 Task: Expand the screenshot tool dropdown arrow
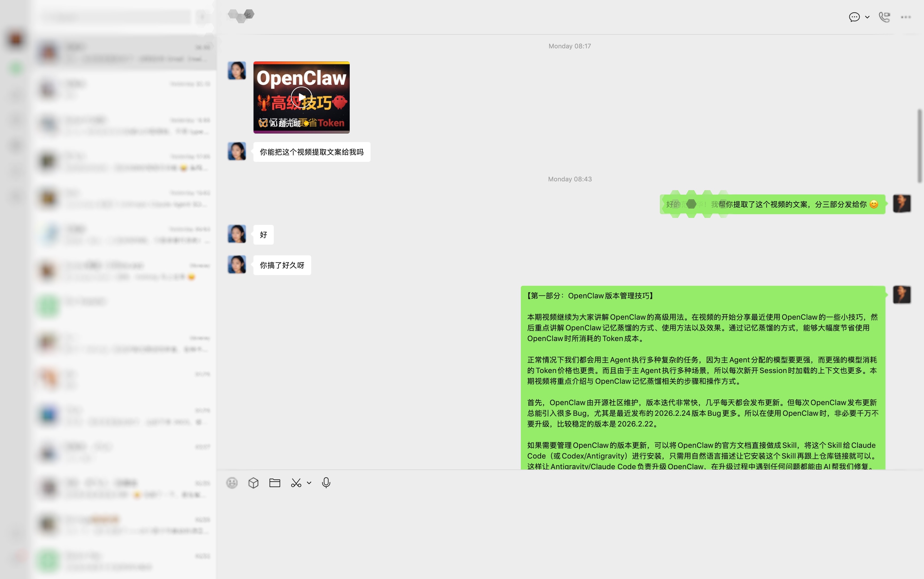[x=309, y=483]
